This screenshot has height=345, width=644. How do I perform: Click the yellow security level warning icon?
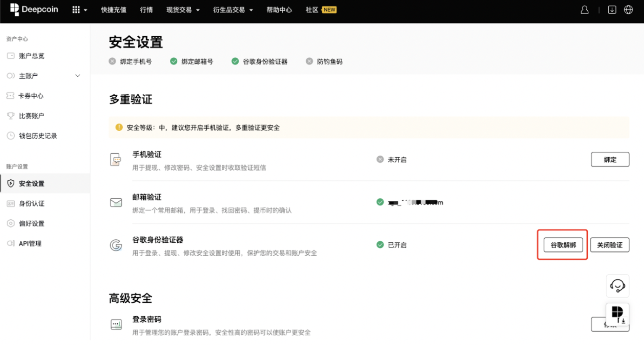click(119, 127)
